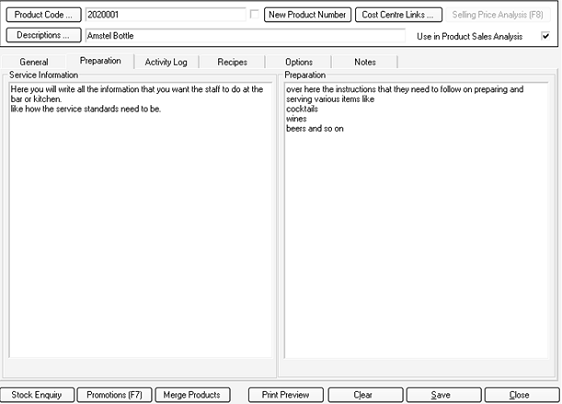Click New Product Number button
Viewport: 562px width, 404px height.
pyautogui.click(x=308, y=15)
